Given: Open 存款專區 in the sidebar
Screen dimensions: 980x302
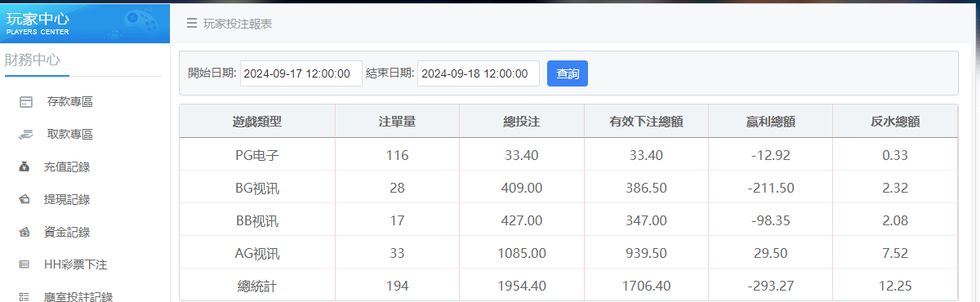Looking at the screenshot, I should pyautogui.click(x=69, y=102).
